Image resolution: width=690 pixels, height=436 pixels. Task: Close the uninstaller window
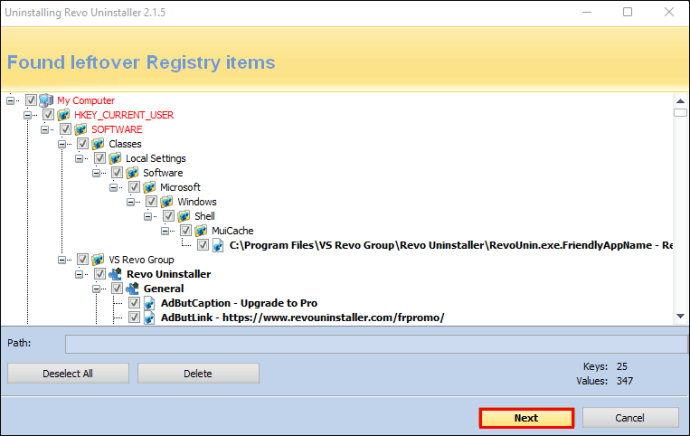coord(669,12)
